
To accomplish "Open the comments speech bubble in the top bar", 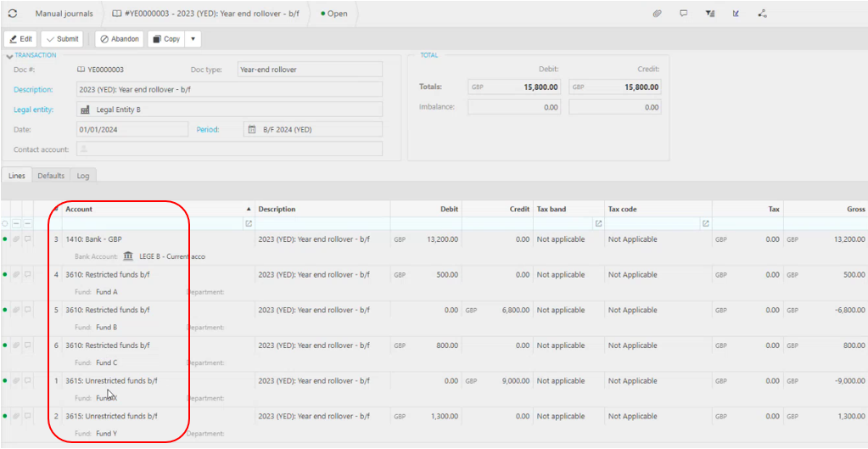I will pyautogui.click(x=684, y=14).
